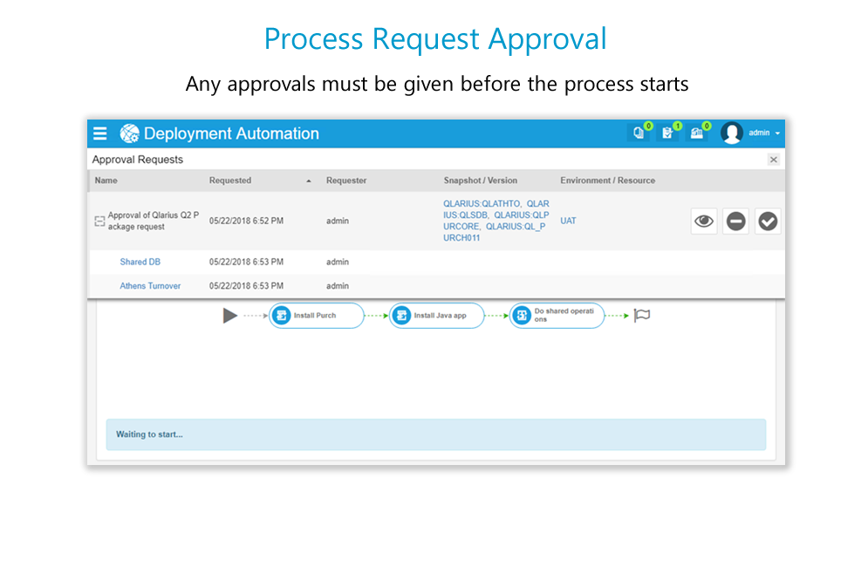
Task: Open the third header icon with badge 0
Action: (x=697, y=133)
